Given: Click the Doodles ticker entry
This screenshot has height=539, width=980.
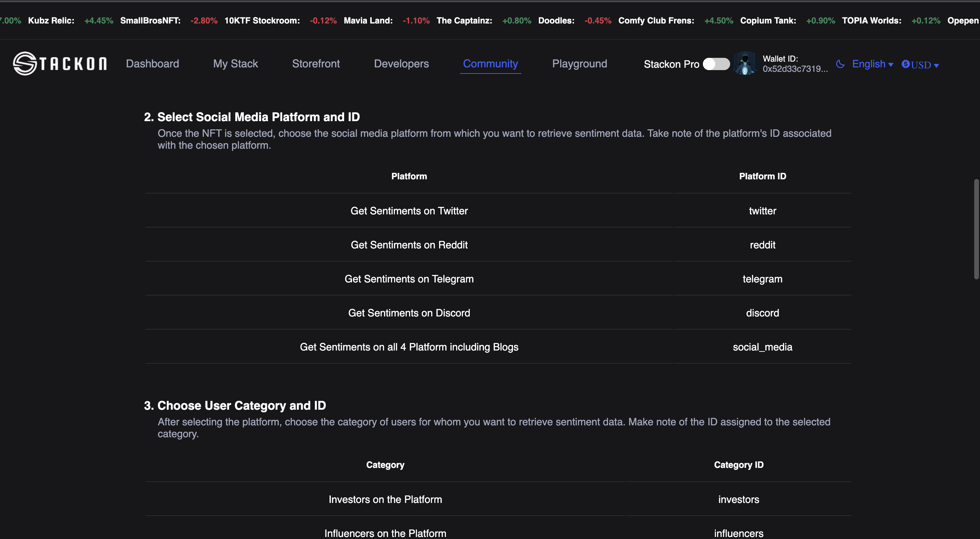Looking at the screenshot, I should [556, 20].
